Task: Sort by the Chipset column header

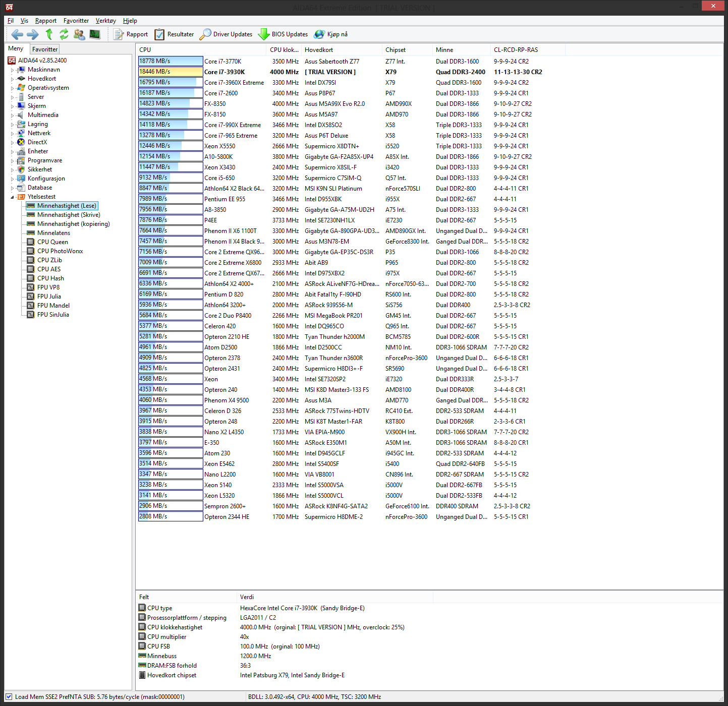Action: click(x=408, y=50)
